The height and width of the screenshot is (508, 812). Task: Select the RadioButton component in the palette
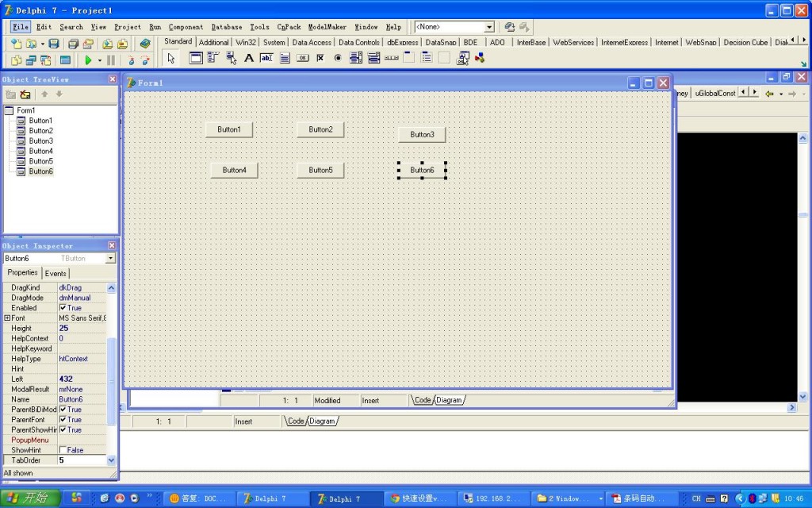coord(338,58)
